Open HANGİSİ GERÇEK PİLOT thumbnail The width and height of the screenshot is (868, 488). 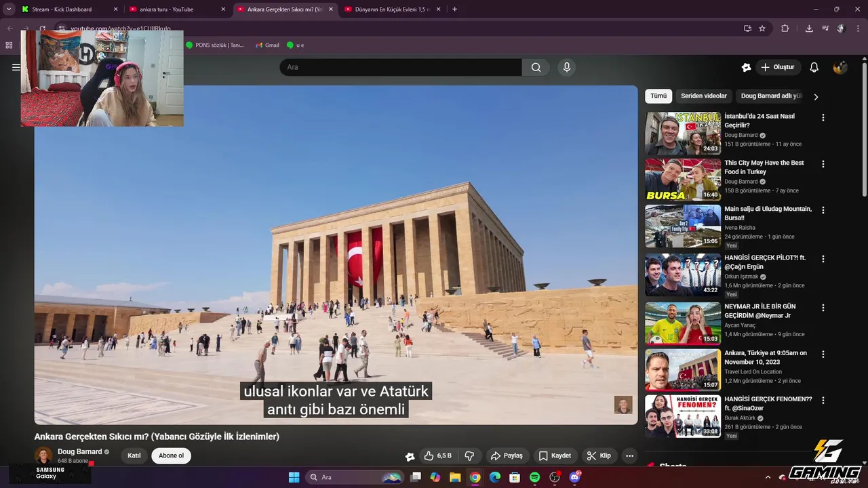pos(683,274)
